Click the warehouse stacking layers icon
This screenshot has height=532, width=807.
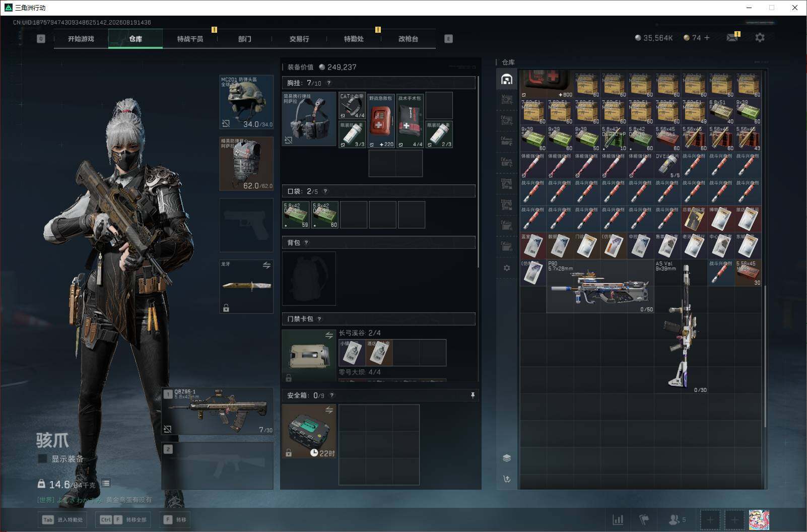[x=507, y=458]
